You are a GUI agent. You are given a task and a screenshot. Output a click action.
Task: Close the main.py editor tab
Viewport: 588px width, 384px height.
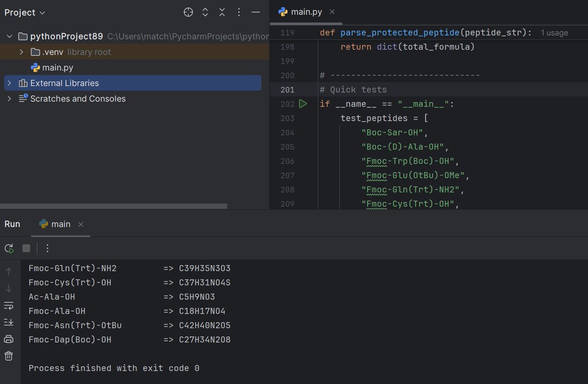point(332,12)
